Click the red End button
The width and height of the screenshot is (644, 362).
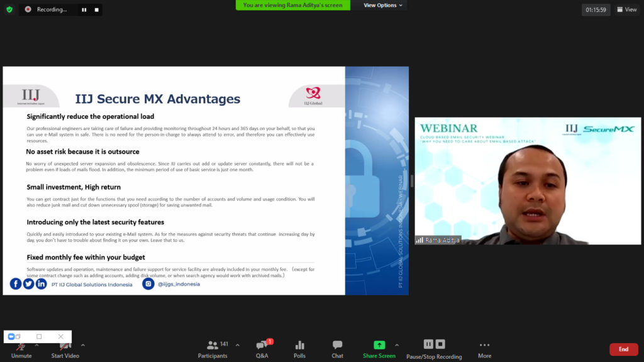[623, 349]
